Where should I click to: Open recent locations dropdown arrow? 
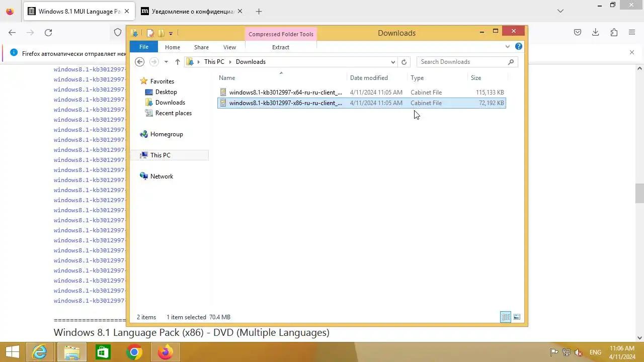[x=166, y=62]
